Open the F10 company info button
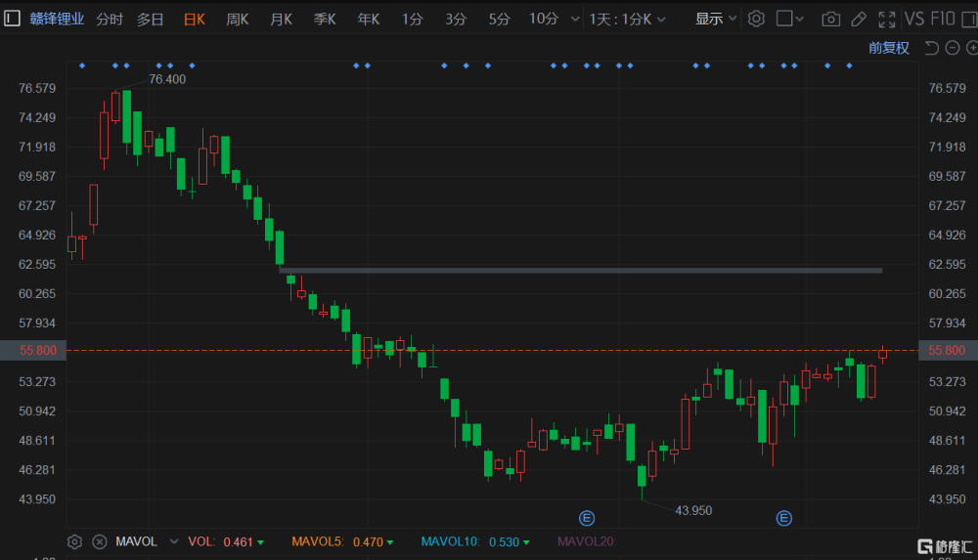978x560 pixels. pos(943,19)
